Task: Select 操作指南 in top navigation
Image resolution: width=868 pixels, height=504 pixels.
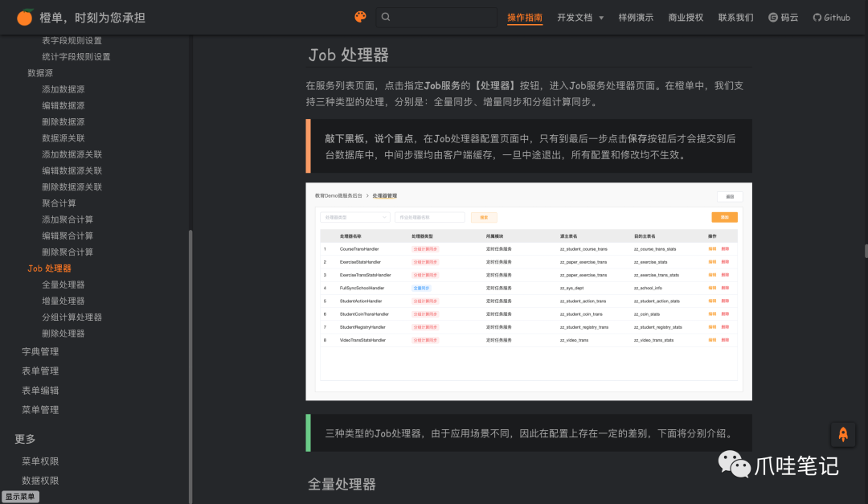Action: click(525, 18)
